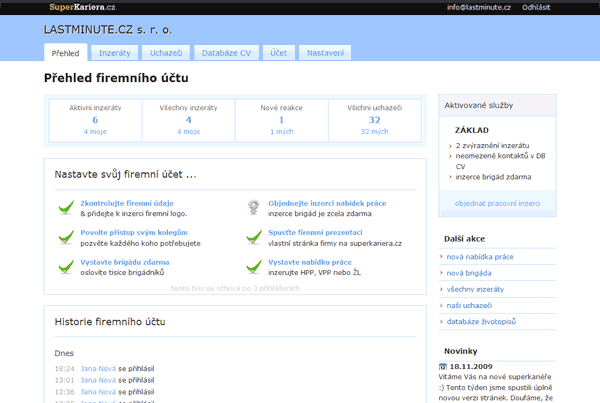Click the lightbulb icon beside Objednejte inzerci nabídek práce

pos(253,207)
